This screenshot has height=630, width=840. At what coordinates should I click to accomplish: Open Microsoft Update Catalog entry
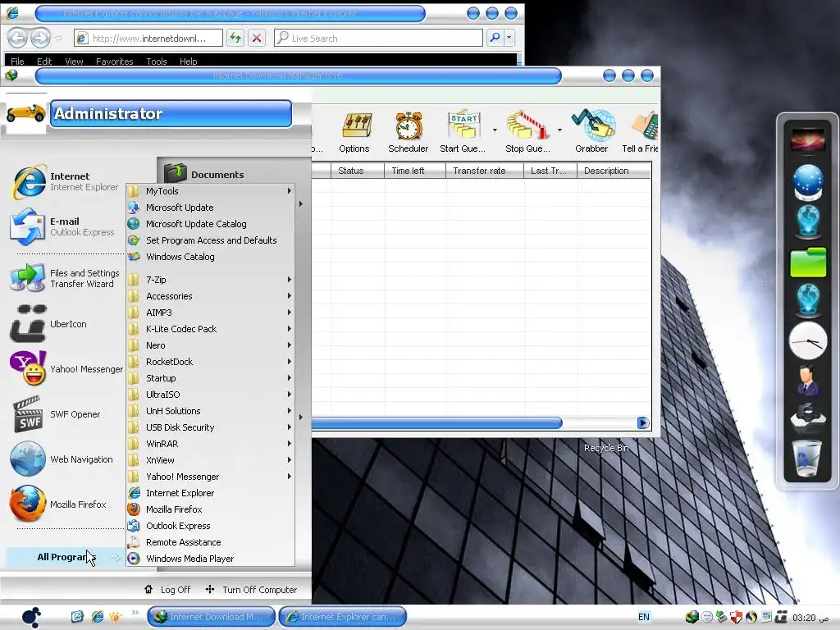click(x=211, y=224)
